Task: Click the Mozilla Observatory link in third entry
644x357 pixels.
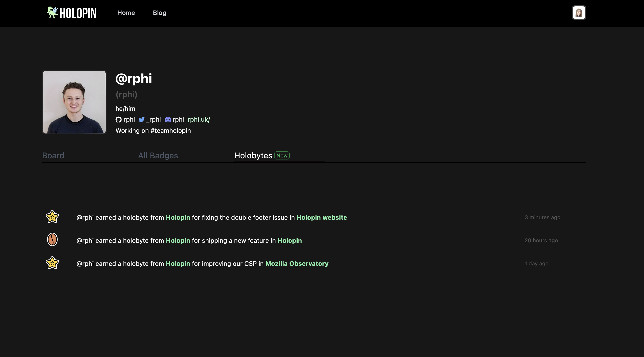Action: 297,263
